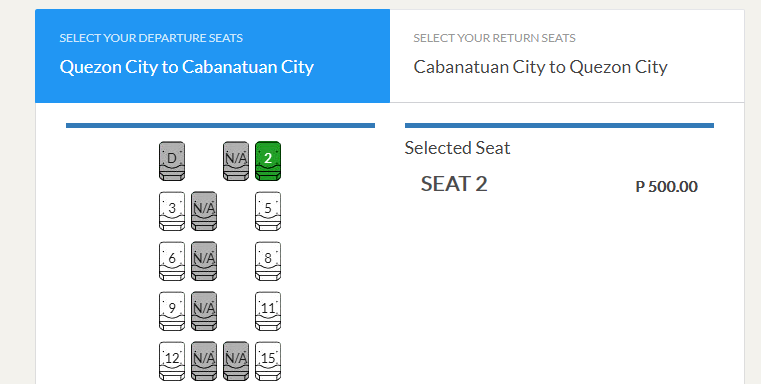Click the N/A seat directly beside seat 12
This screenshot has width=761, height=384.
pos(204,361)
